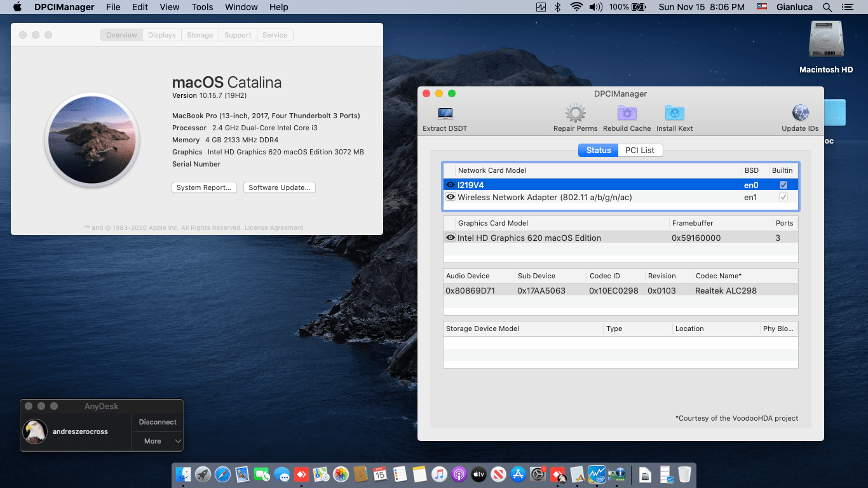Open AnyDesk from the Dock
This screenshot has height=488, width=868.
(557, 474)
